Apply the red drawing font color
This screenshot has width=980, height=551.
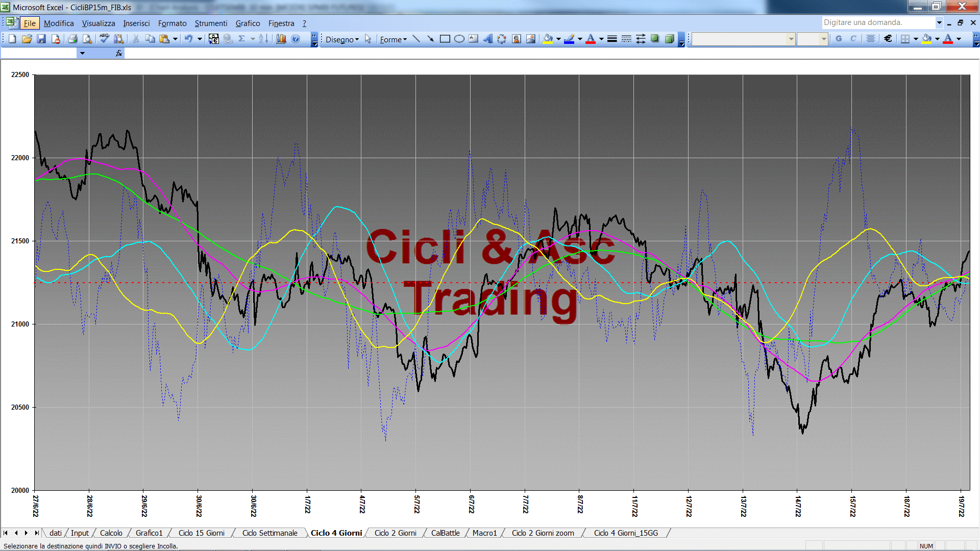(x=591, y=39)
